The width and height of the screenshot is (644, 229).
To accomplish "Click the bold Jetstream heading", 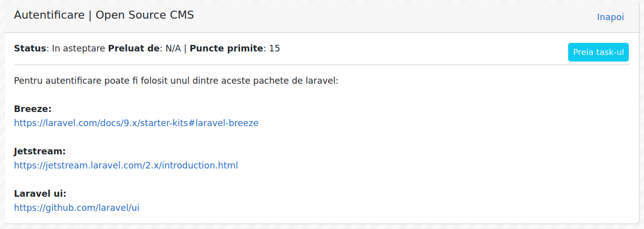I will [x=40, y=151].
